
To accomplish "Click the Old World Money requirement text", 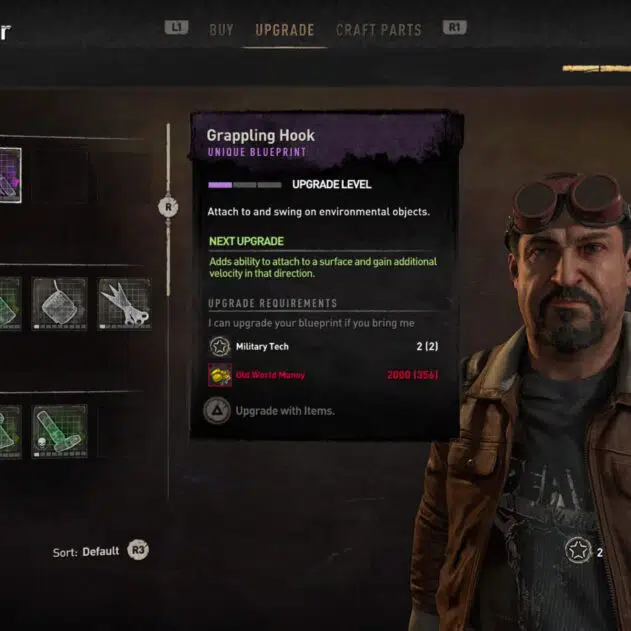I will click(x=270, y=375).
